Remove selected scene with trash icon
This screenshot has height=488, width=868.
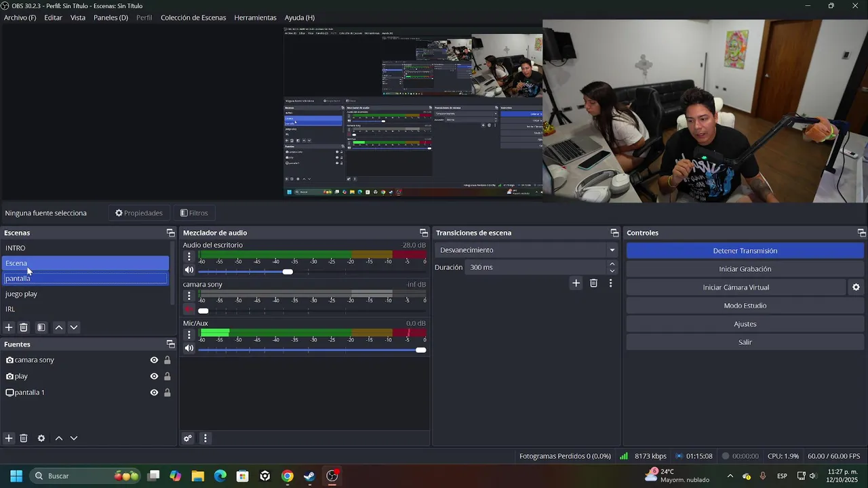coord(24,327)
